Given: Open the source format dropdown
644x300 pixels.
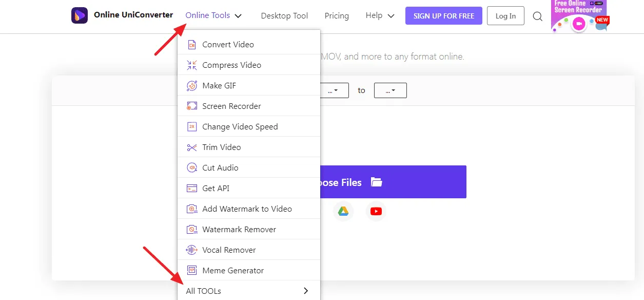Looking at the screenshot, I should [x=334, y=90].
